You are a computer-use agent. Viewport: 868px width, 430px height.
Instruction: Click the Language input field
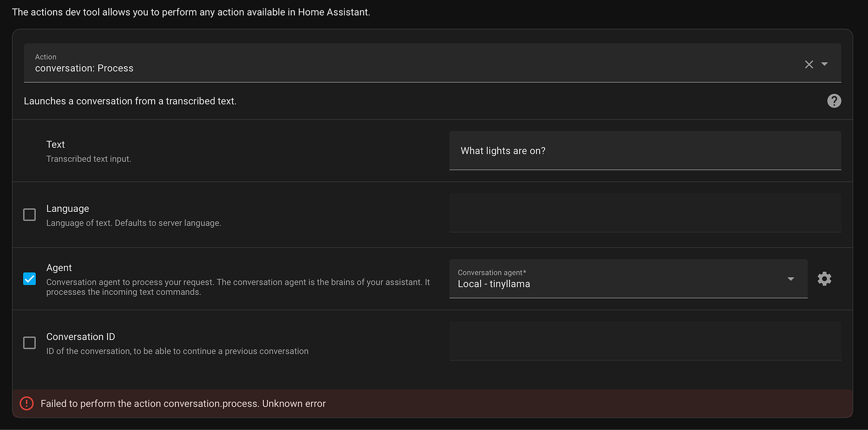coord(645,213)
